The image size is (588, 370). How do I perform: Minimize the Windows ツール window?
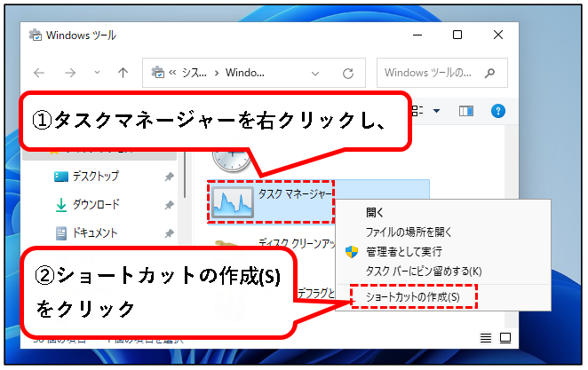[x=417, y=35]
